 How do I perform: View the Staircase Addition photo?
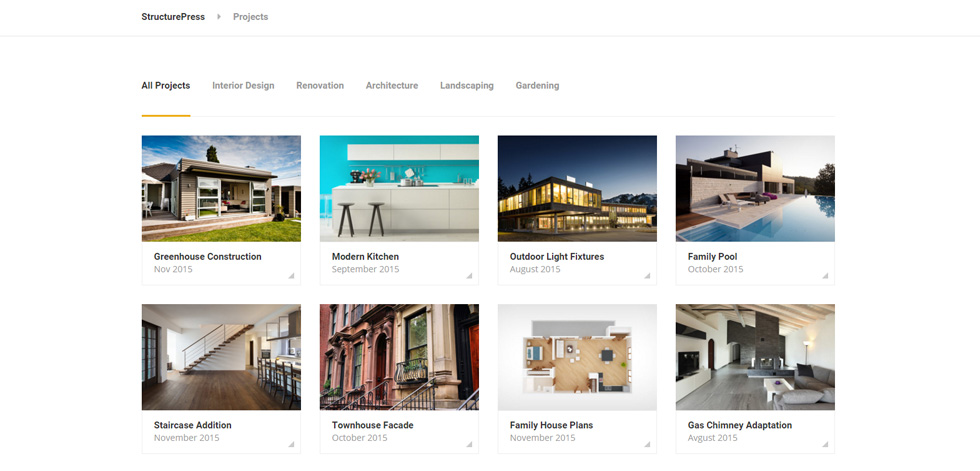[x=221, y=357]
